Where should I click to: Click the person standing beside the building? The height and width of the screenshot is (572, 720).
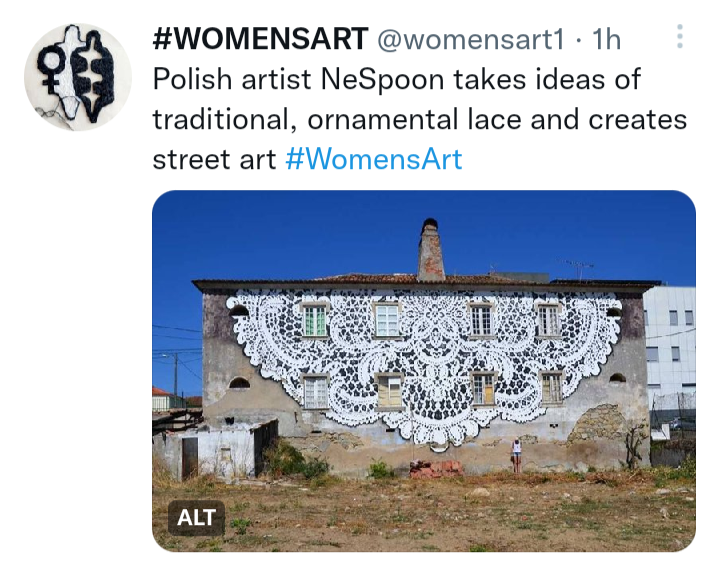coord(517,455)
